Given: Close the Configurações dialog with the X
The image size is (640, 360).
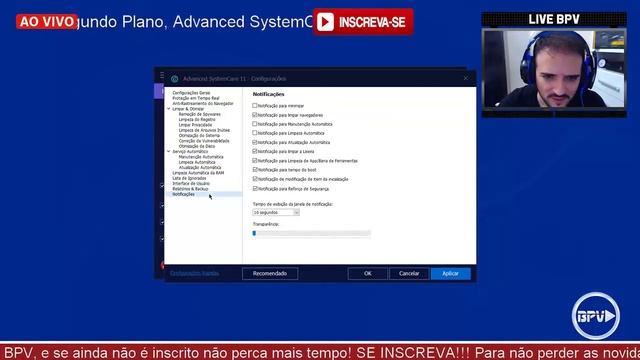Looking at the screenshot, I should [x=466, y=78].
